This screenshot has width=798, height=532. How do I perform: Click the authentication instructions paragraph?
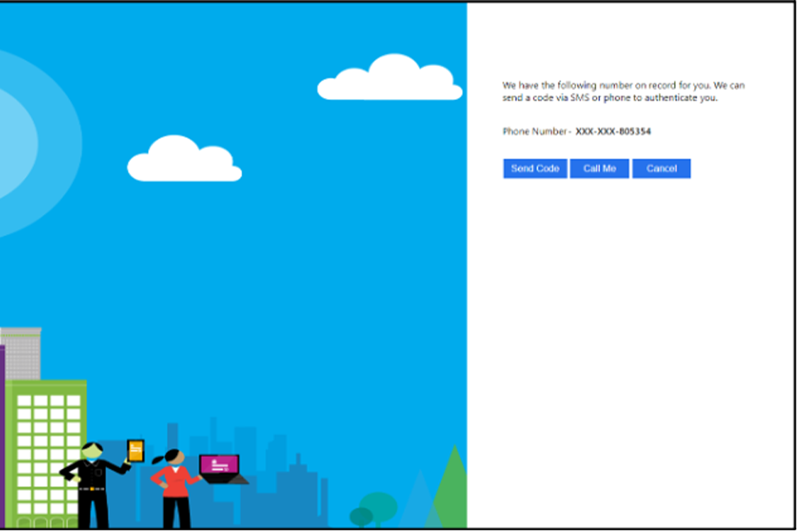(623, 91)
